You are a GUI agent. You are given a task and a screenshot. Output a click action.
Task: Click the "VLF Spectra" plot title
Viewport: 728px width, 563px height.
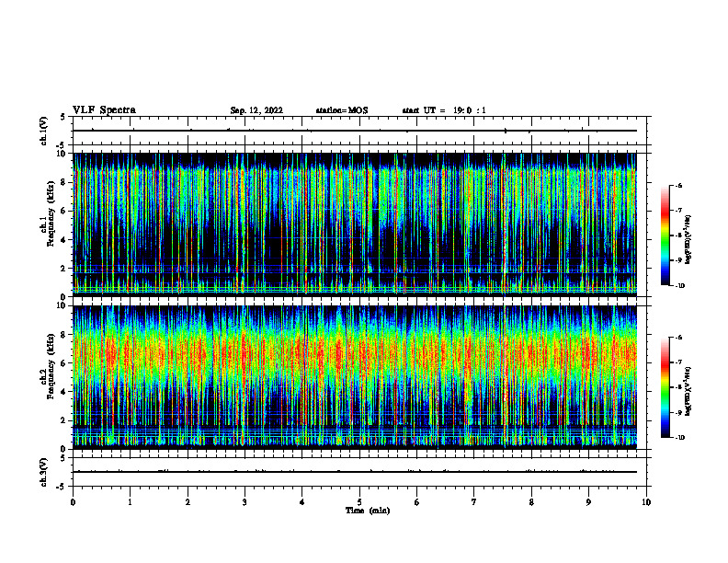[104, 110]
